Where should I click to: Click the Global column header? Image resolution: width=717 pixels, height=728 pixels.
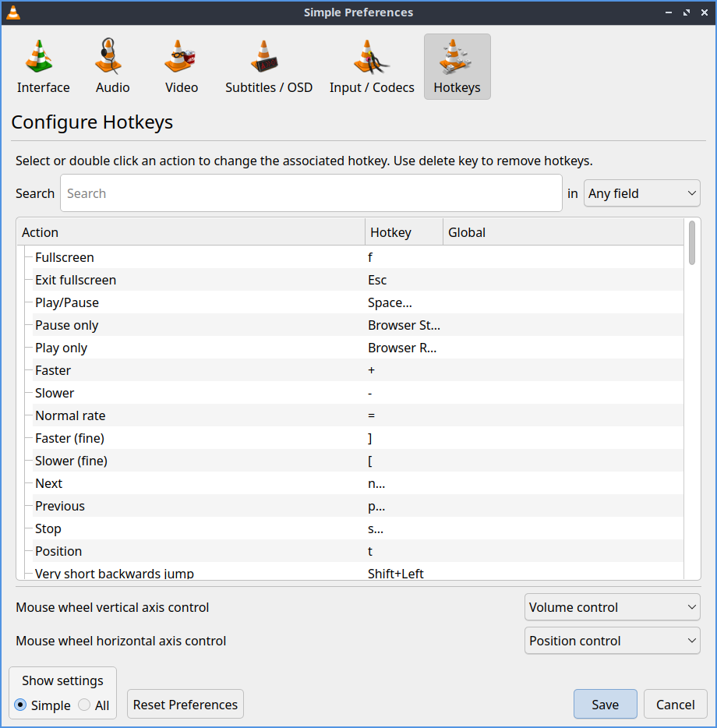[x=561, y=232]
